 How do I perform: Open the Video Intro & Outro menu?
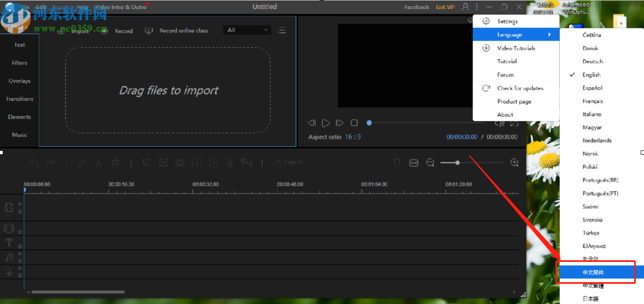(120, 7)
